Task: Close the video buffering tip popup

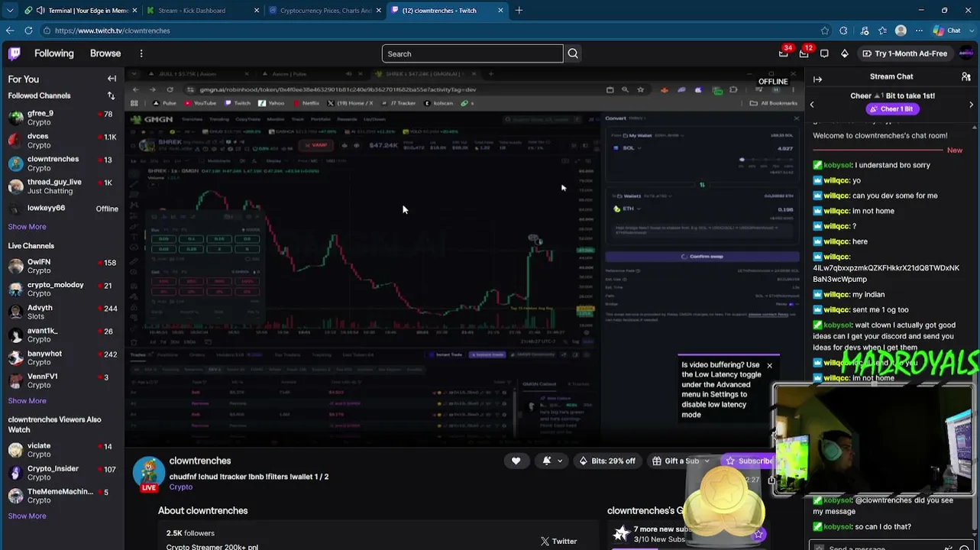Action: pos(769,366)
